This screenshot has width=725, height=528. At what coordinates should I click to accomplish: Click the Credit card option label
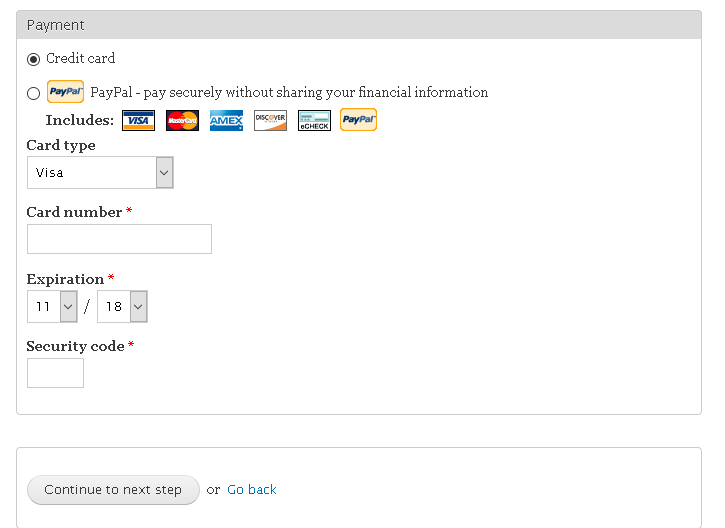80,59
